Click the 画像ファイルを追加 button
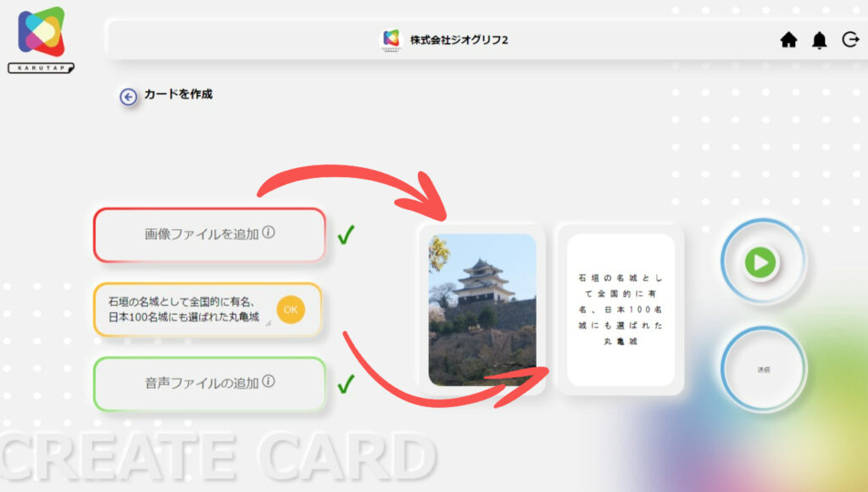The width and height of the screenshot is (868, 492). pyautogui.click(x=209, y=234)
